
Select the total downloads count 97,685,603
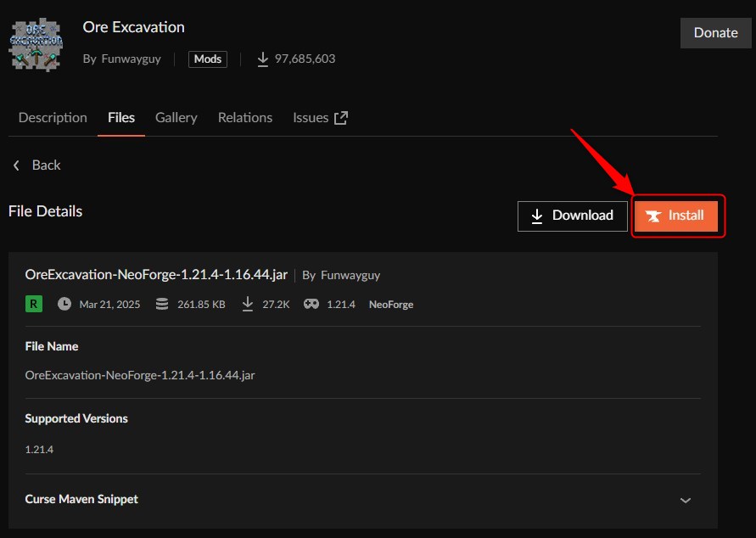pyautogui.click(x=305, y=59)
